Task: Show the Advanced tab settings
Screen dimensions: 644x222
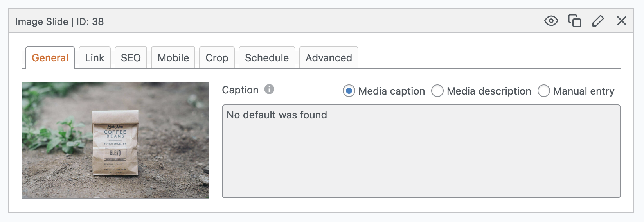Action: (x=329, y=58)
